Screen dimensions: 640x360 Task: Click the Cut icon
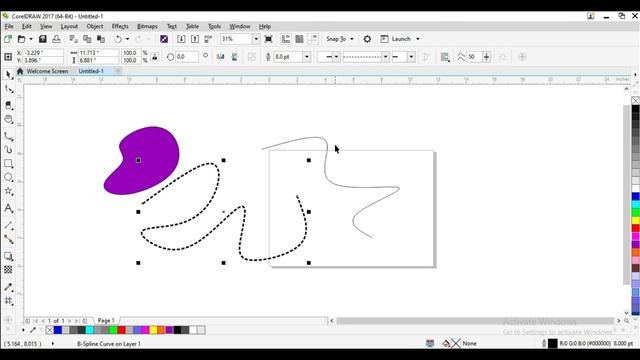coord(73,39)
